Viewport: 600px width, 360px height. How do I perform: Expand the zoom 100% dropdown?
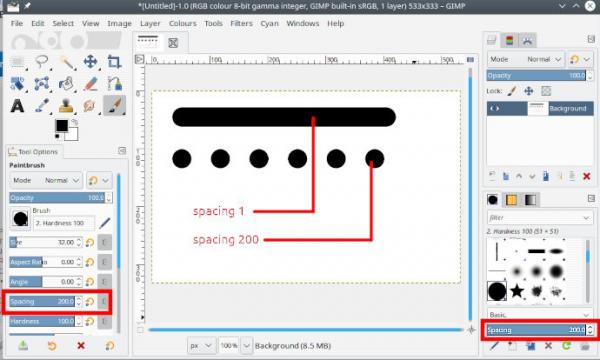tap(246, 345)
